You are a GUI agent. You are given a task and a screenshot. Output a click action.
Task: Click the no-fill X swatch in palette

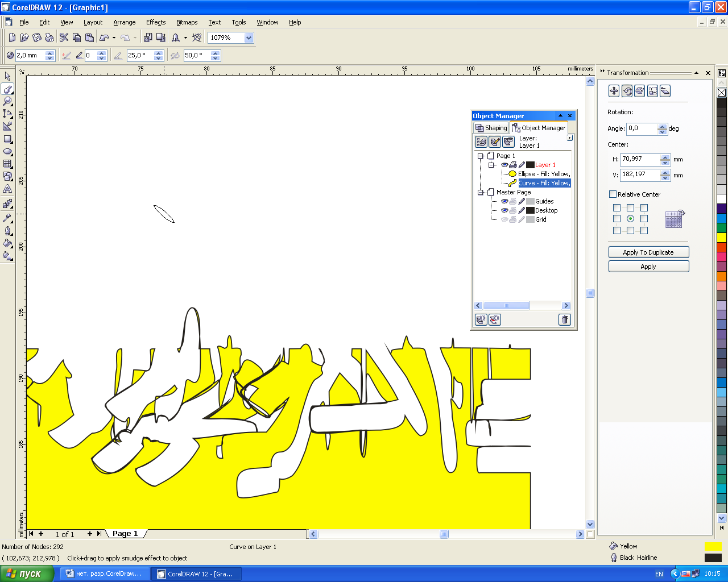tap(722, 93)
